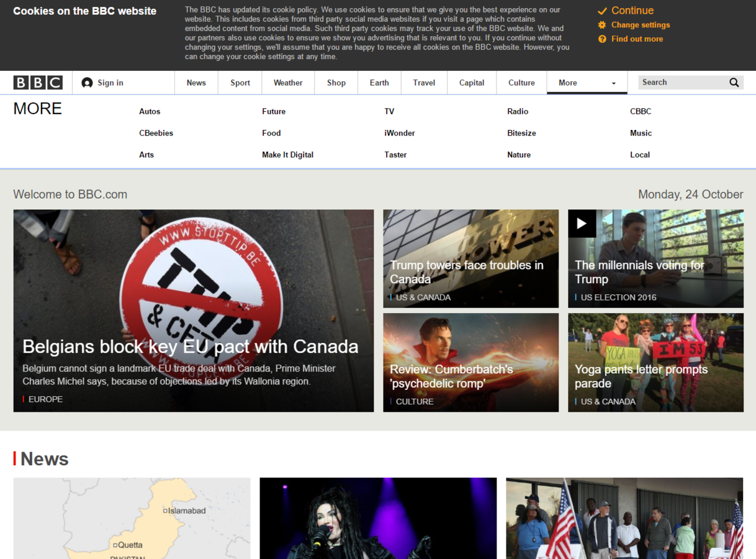
Task: Open Yoga pants letter prompts parade story
Action: point(641,376)
